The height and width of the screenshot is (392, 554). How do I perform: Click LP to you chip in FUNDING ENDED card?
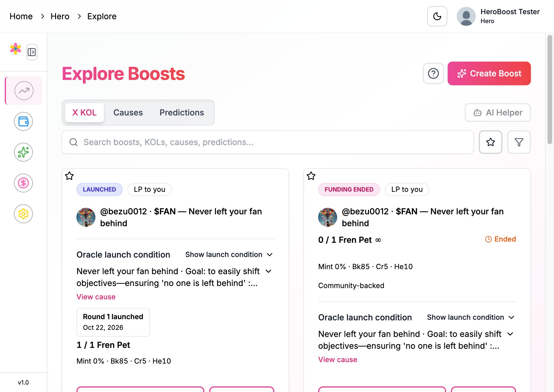point(407,189)
